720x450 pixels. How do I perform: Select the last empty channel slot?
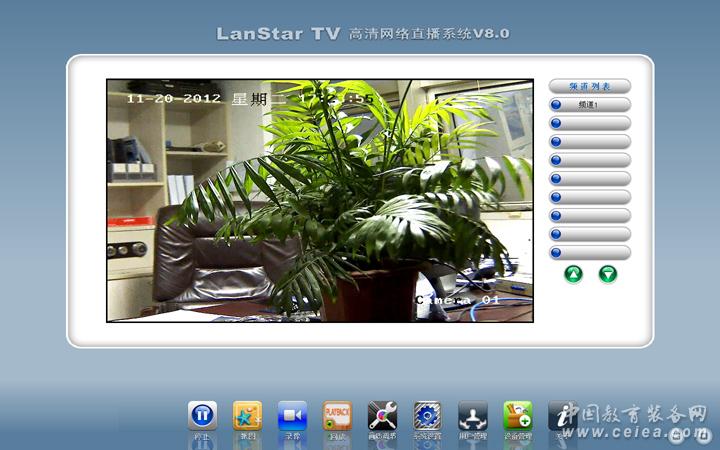click(590, 253)
